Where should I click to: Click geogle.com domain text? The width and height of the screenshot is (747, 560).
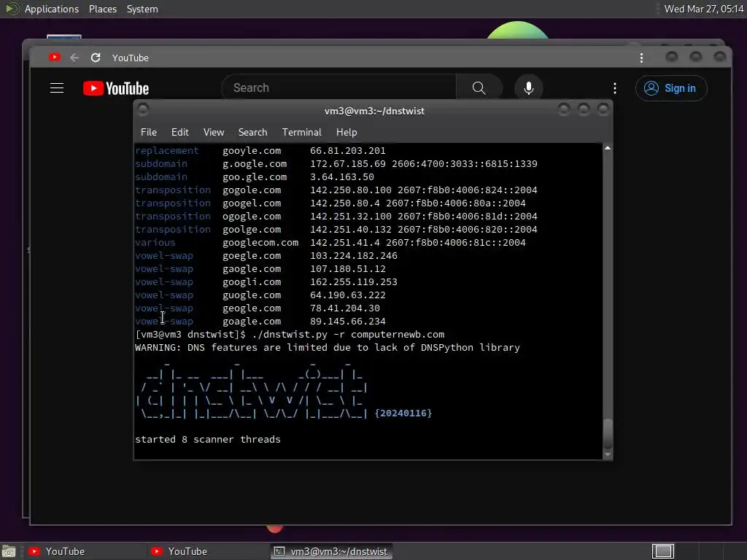(x=252, y=308)
